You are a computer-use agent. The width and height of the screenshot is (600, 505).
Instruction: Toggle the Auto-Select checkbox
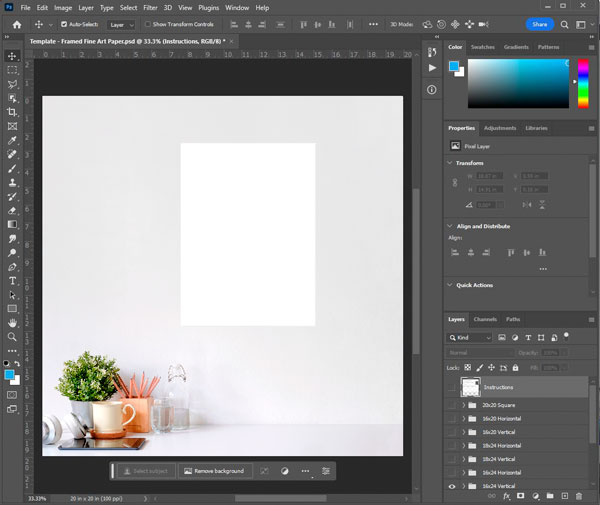[65, 24]
